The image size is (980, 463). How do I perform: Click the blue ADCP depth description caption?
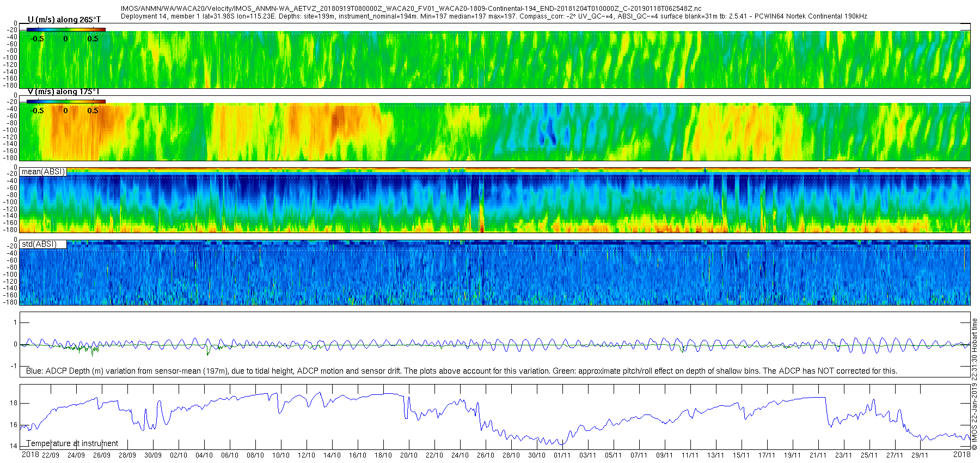pyautogui.click(x=462, y=371)
